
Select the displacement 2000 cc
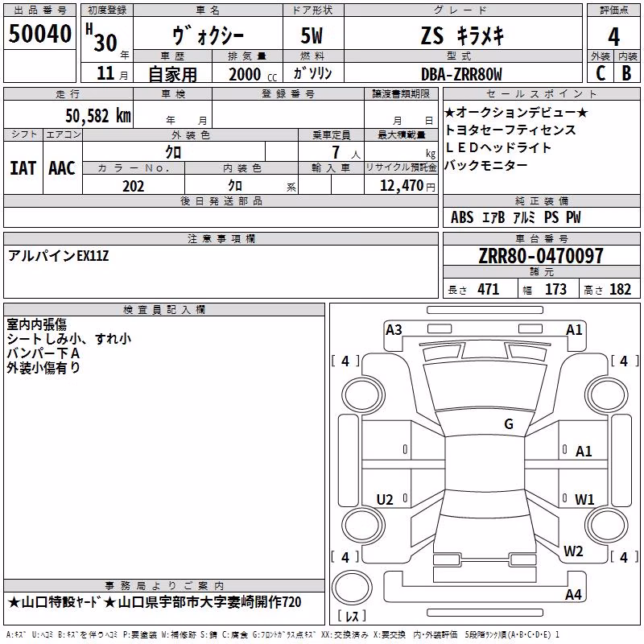tap(253, 74)
